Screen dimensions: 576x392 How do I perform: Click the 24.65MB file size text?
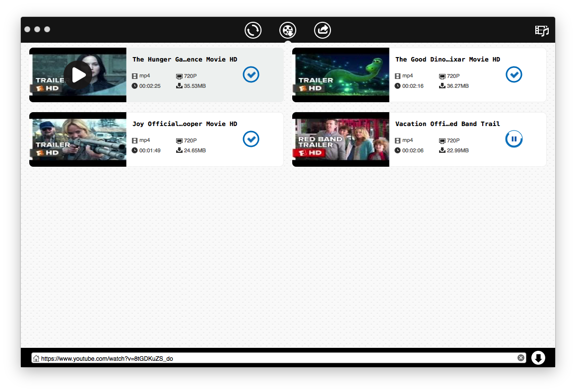tap(194, 151)
